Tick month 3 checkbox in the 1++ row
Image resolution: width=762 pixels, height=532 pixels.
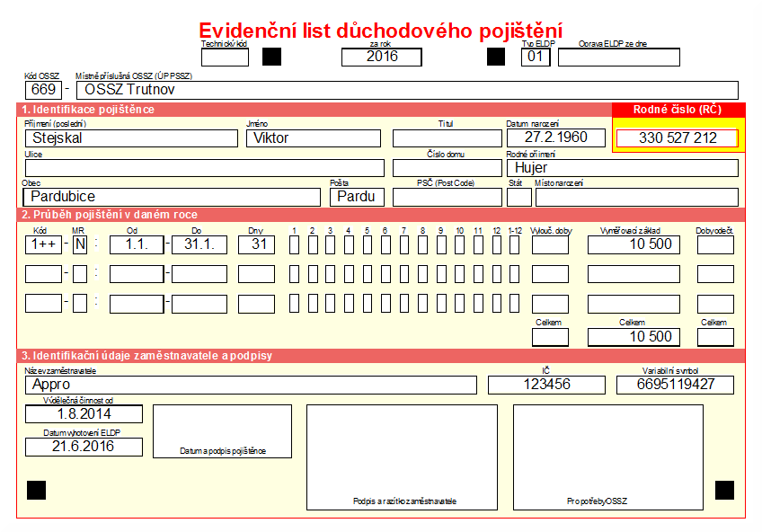[331, 244]
